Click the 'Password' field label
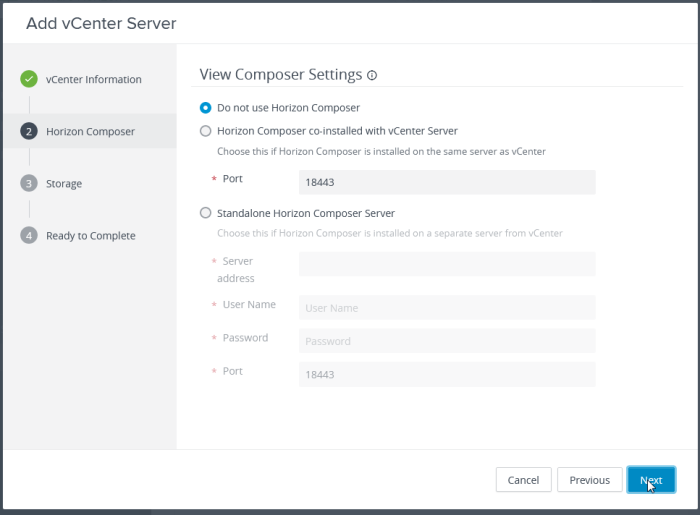Screen dimensions: 700x515 coord(246,338)
